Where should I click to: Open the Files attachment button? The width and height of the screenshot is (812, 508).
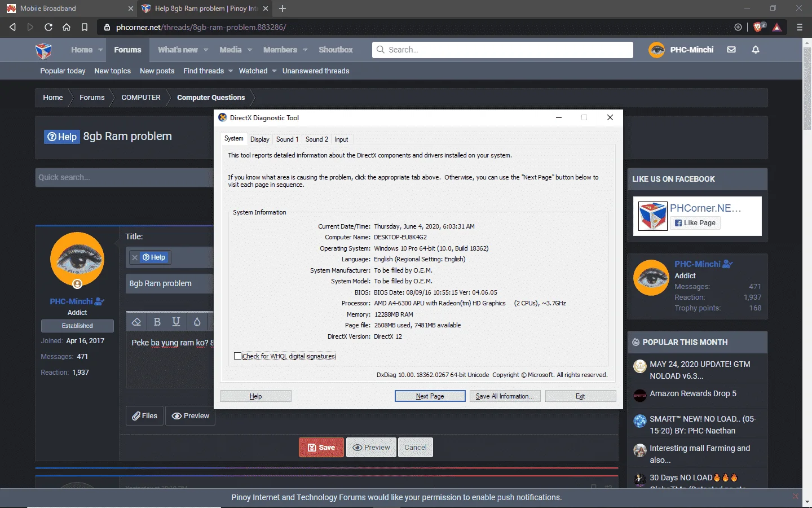coord(145,416)
